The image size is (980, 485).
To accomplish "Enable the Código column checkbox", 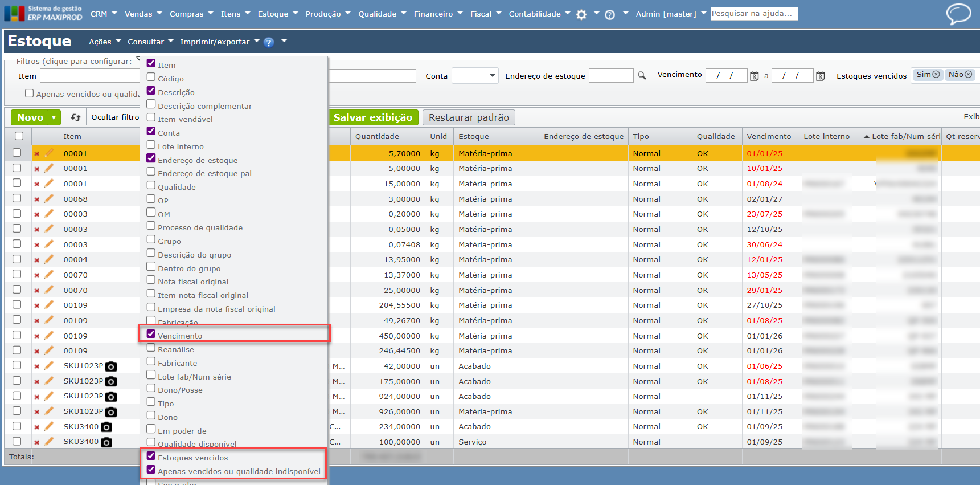I will (151, 77).
